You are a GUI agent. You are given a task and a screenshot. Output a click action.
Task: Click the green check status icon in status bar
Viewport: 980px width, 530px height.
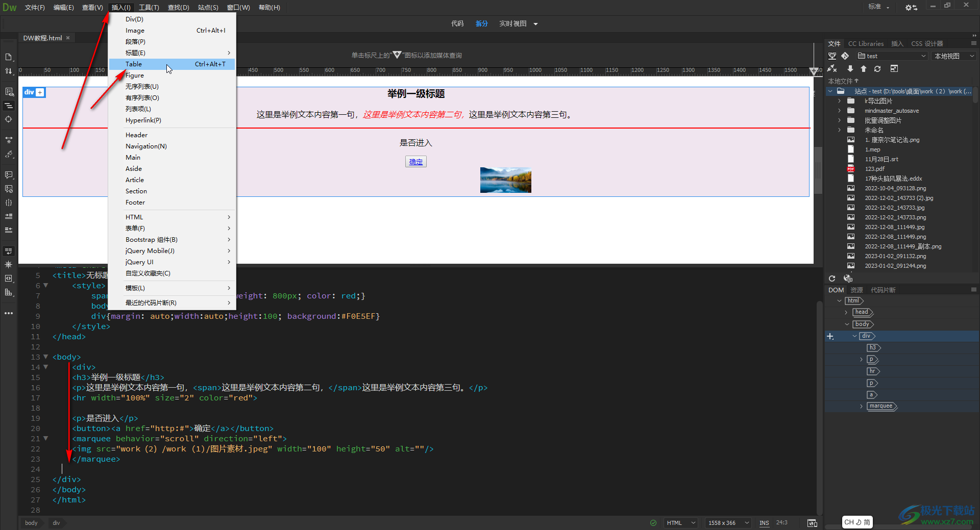tap(653, 523)
